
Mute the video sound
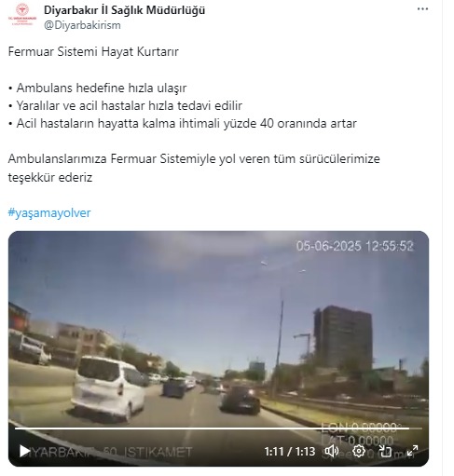[x=331, y=451]
